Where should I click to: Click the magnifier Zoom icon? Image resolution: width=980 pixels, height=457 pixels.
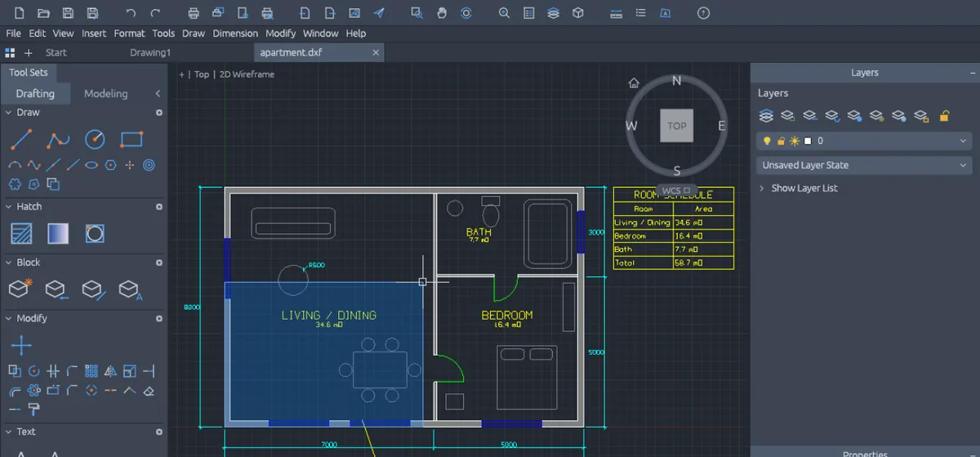pos(504,13)
